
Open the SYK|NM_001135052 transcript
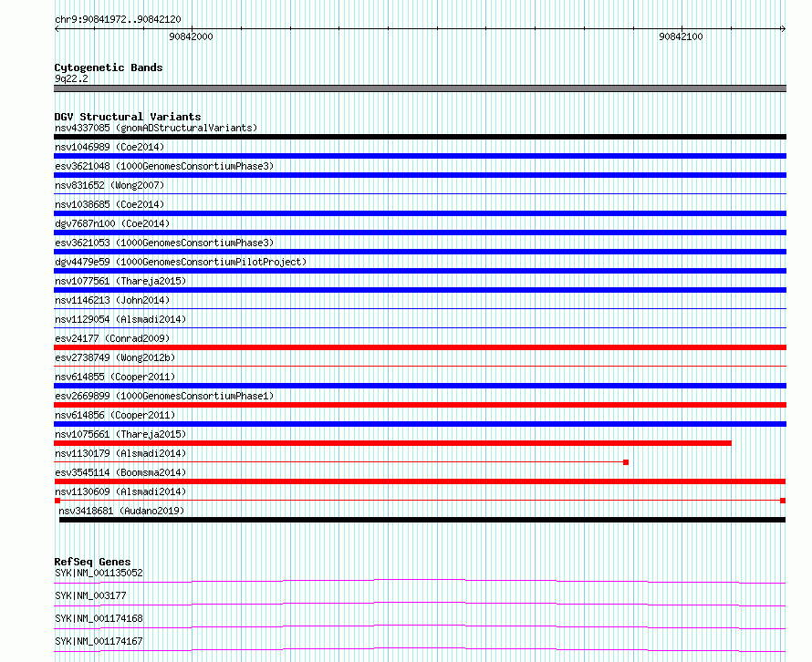click(99, 573)
